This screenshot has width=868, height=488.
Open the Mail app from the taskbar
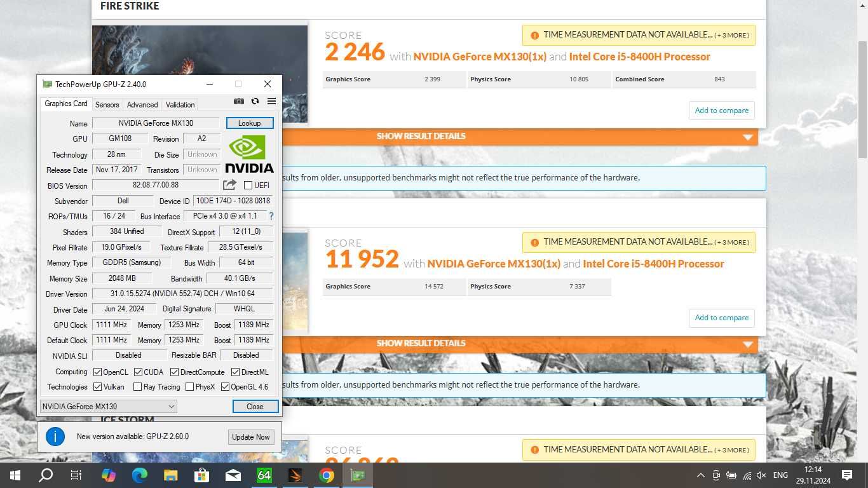[233, 475]
